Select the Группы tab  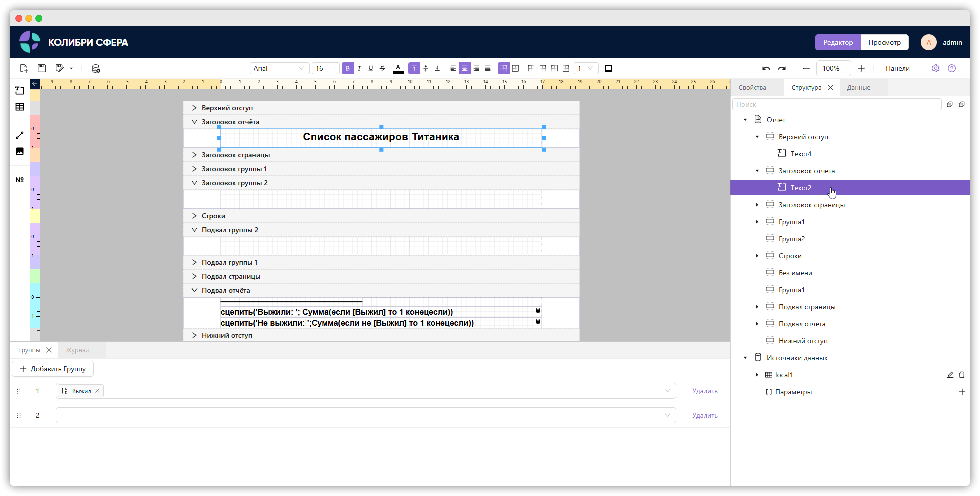pos(29,350)
